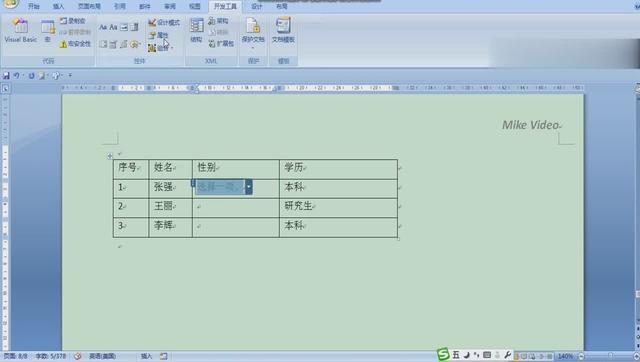Open Customize Quick Access Toolbar dropdown
640x362 pixels.
pyautogui.click(x=70, y=76)
